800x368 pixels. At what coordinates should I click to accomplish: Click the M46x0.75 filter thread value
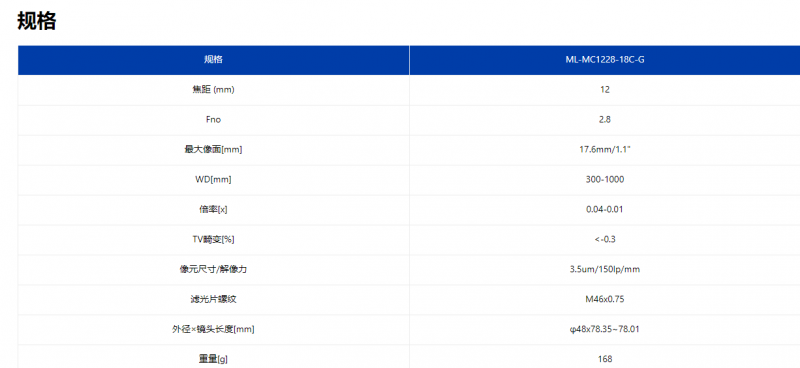pyautogui.click(x=605, y=299)
